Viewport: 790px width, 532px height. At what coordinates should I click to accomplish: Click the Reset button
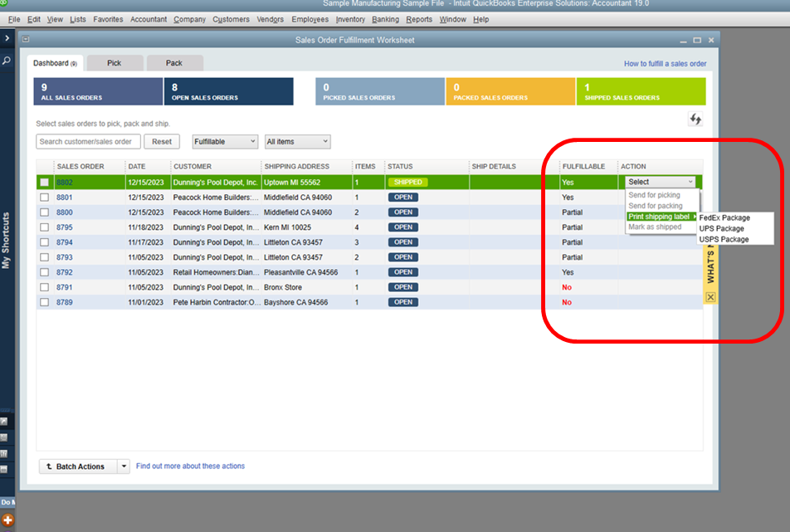coord(162,142)
